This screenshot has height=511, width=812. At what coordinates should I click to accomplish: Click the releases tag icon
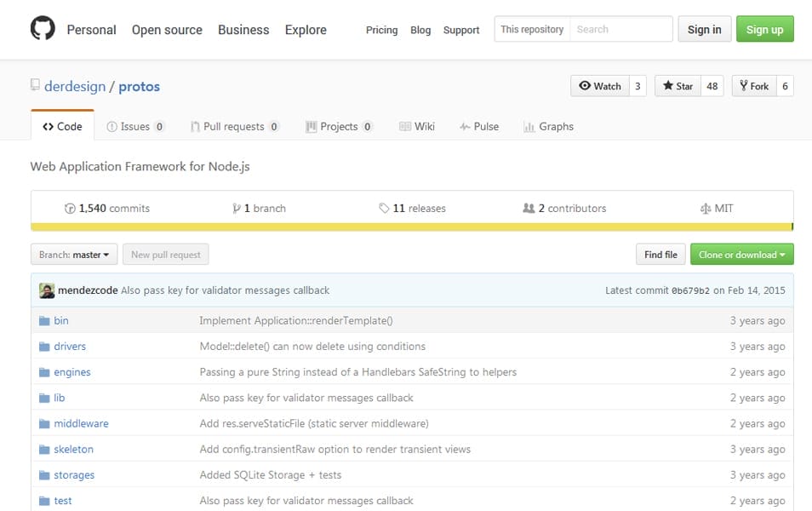coord(385,209)
